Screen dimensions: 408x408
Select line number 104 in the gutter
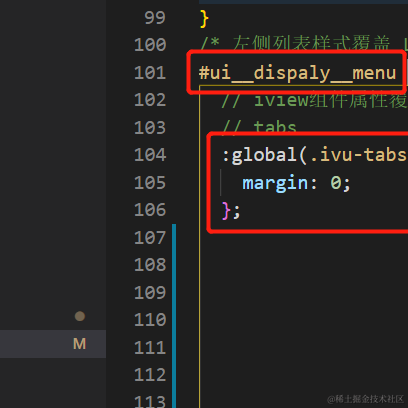tap(150, 155)
